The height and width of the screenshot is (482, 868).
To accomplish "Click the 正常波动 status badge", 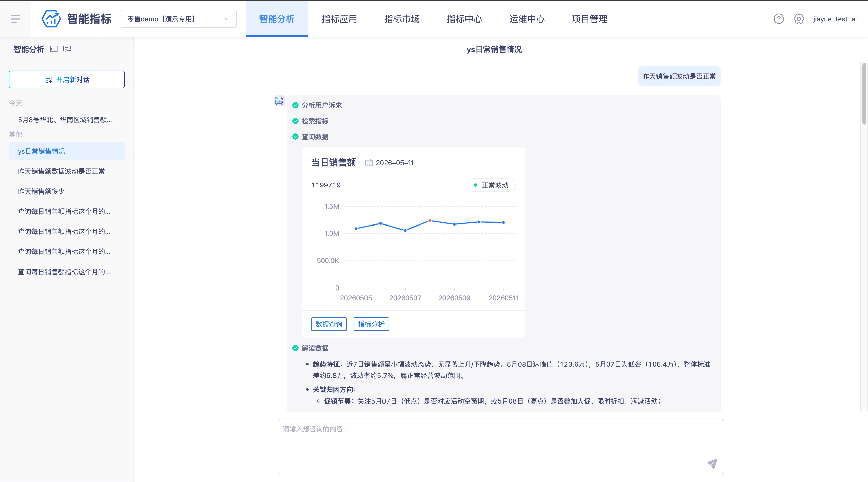I will coord(491,185).
